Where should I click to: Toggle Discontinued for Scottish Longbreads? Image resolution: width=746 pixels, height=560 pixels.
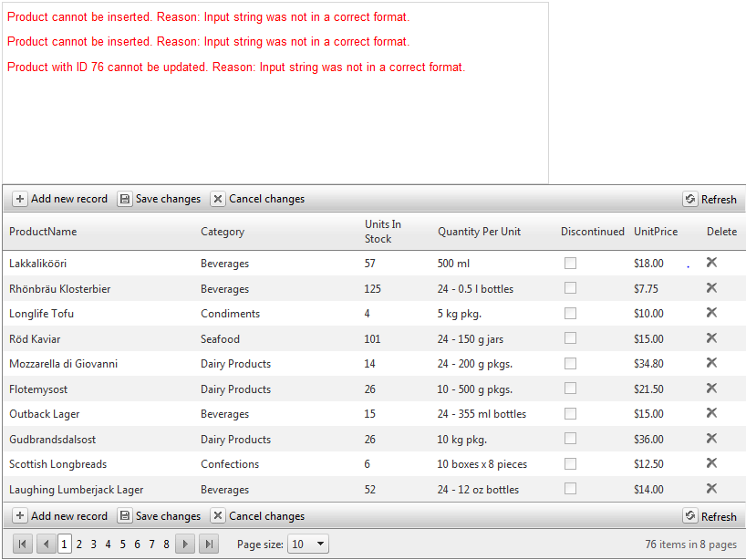point(570,463)
